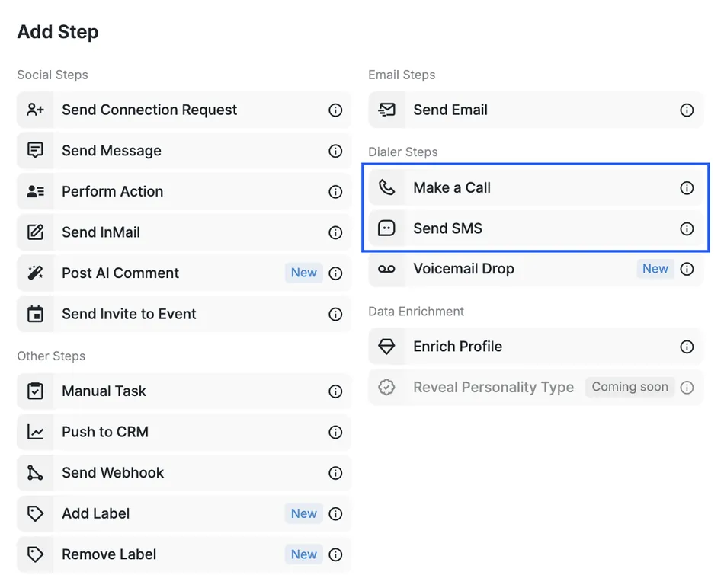Click the Manual Task checklist icon
The height and width of the screenshot is (588, 724).
click(35, 391)
